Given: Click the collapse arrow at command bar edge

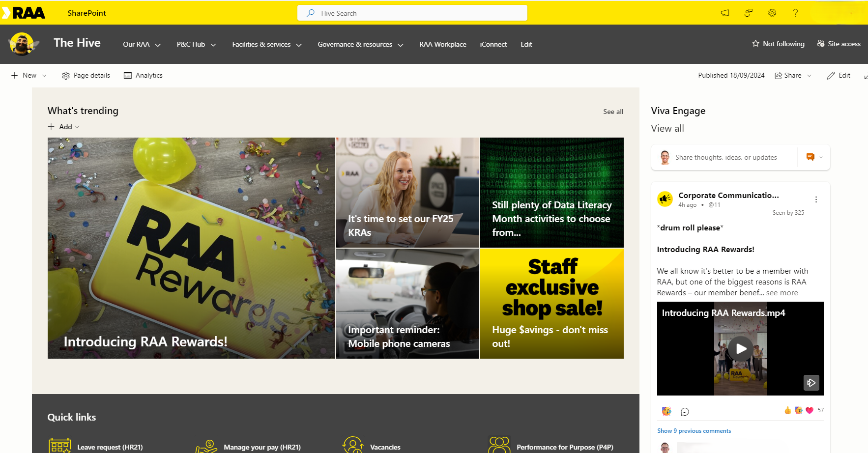Looking at the screenshot, I should 866,77.
